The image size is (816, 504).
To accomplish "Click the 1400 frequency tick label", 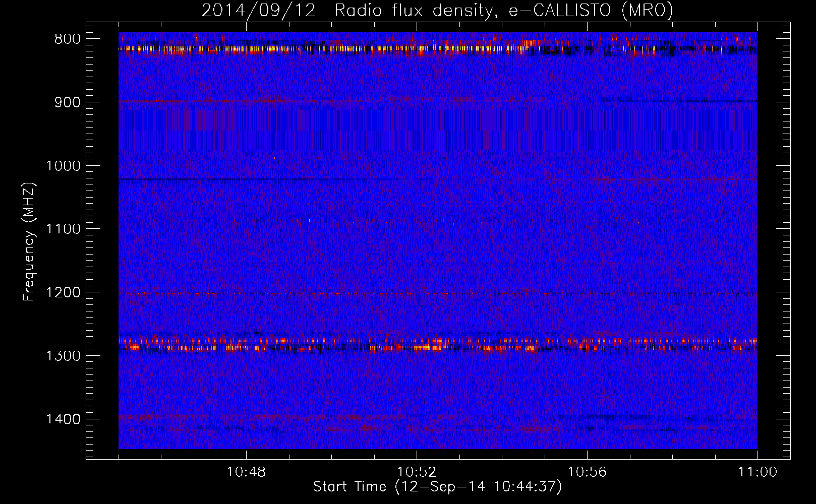I will coord(64,419).
